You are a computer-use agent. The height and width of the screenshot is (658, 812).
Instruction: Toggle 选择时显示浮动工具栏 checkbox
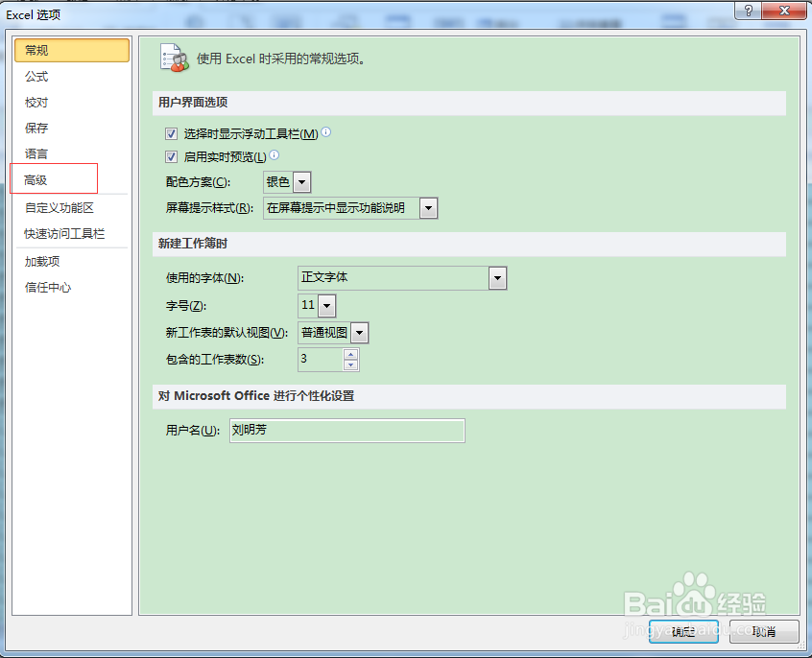pyautogui.click(x=171, y=134)
